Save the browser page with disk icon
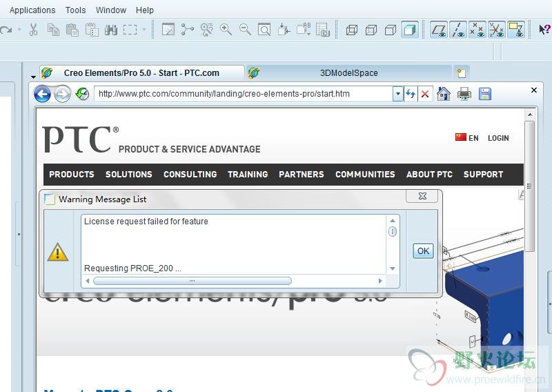Image resolution: width=552 pixels, height=392 pixels. (x=485, y=94)
